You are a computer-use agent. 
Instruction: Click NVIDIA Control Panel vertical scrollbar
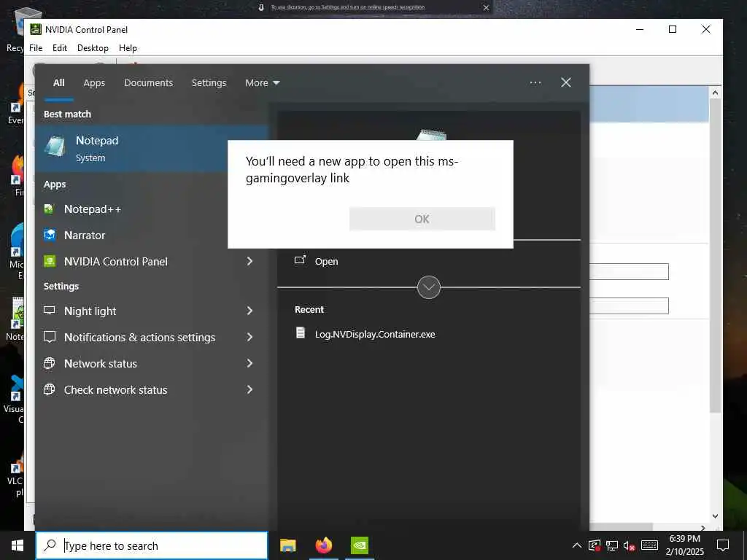point(715,254)
